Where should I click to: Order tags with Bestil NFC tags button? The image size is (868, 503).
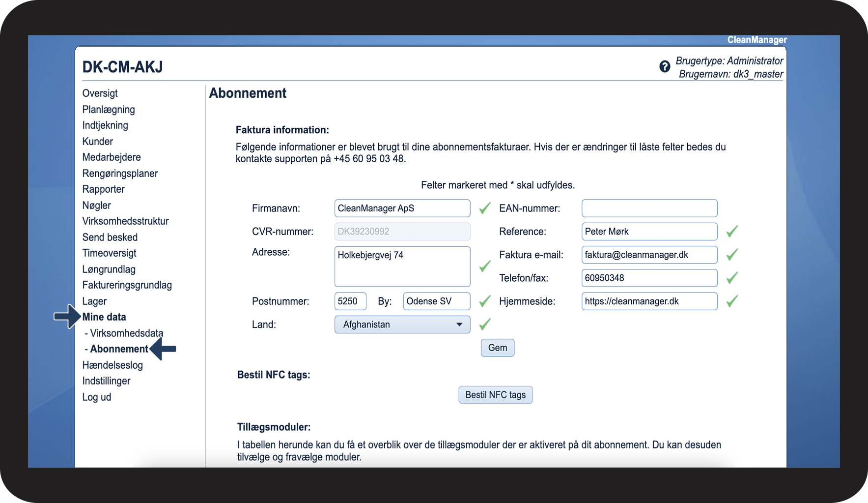click(495, 395)
